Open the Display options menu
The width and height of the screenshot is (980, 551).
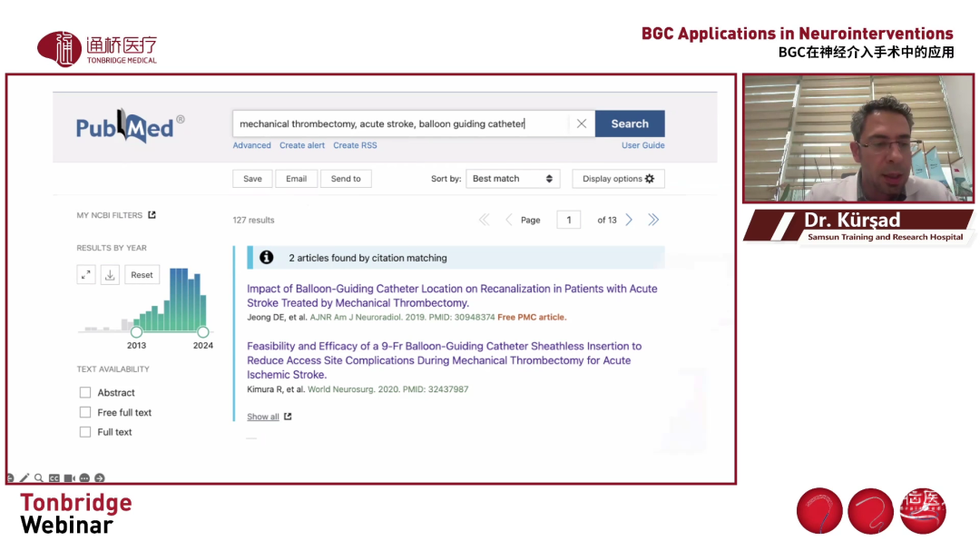(618, 179)
